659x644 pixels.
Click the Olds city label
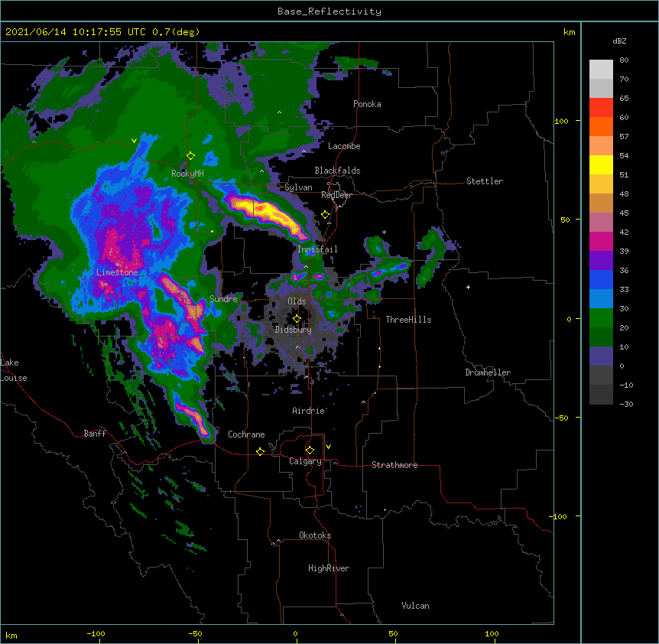[x=297, y=301]
